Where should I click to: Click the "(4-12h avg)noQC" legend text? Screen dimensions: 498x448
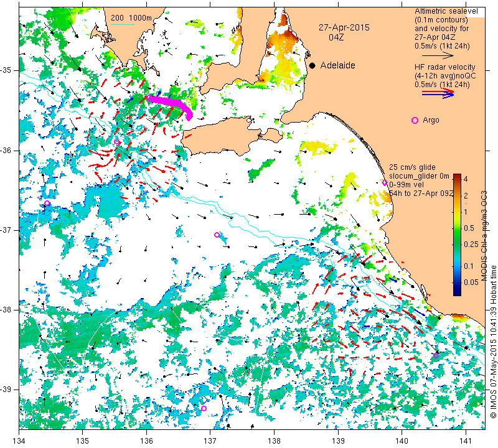pos(445,76)
